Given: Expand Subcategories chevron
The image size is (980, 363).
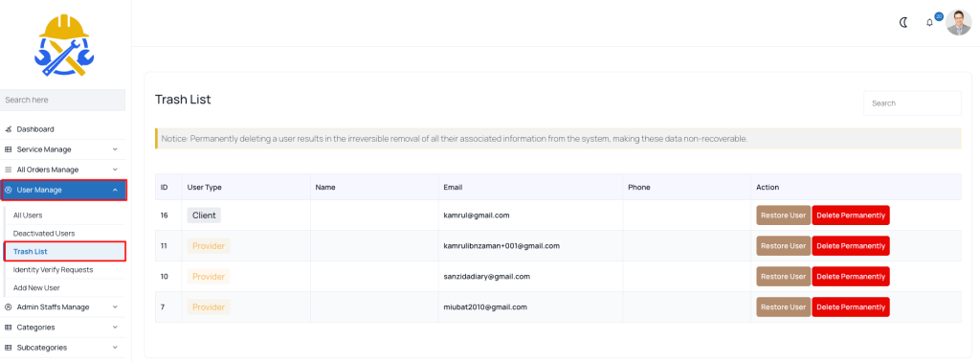Looking at the screenshot, I should click(115, 348).
